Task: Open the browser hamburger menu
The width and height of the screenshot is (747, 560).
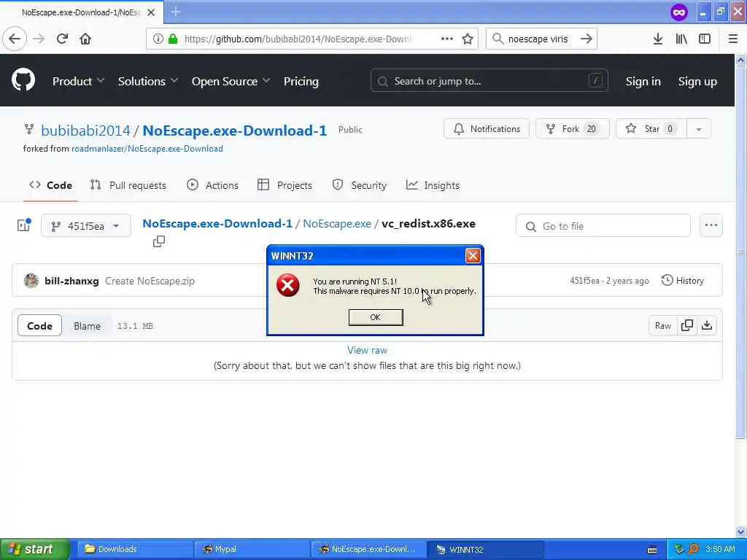Action: (x=733, y=39)
